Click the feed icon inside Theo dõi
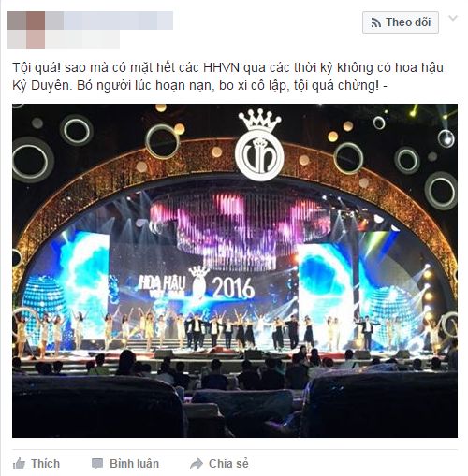 [376, 22]
